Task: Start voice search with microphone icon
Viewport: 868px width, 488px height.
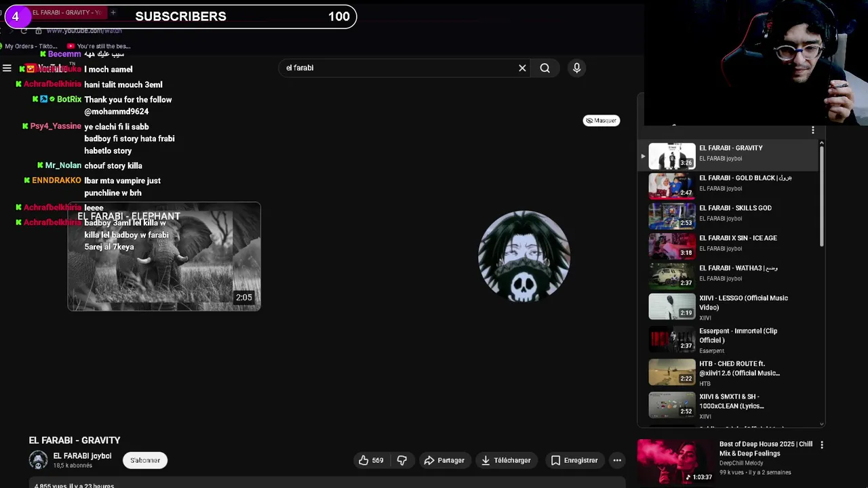Action: click(576, 68)
